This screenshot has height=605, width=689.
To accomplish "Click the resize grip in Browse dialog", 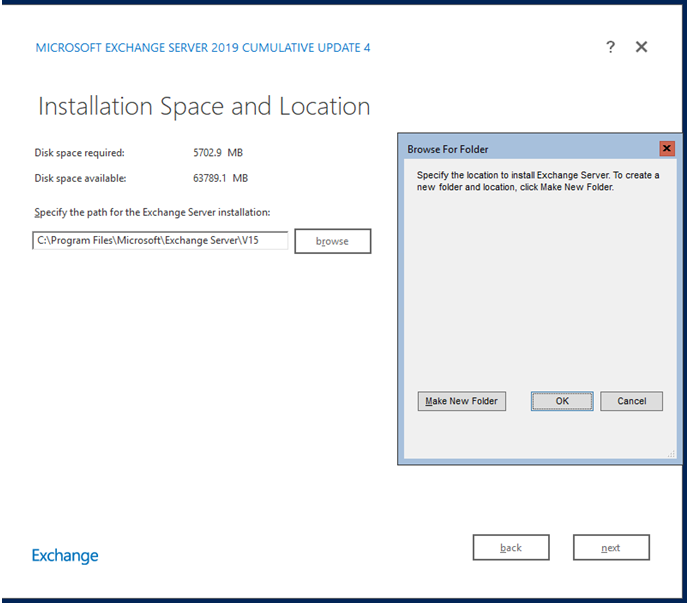I will pos(671,454).
